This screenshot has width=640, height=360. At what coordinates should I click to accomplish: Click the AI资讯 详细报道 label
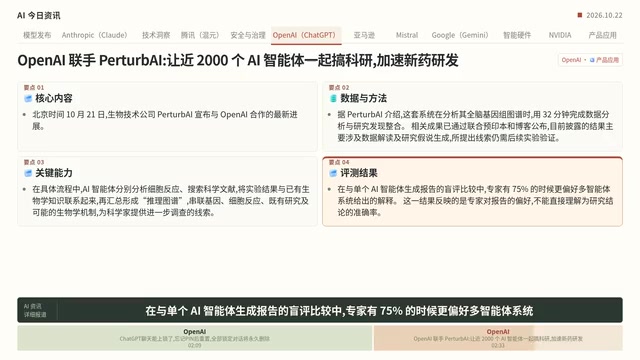pos(35,310)
